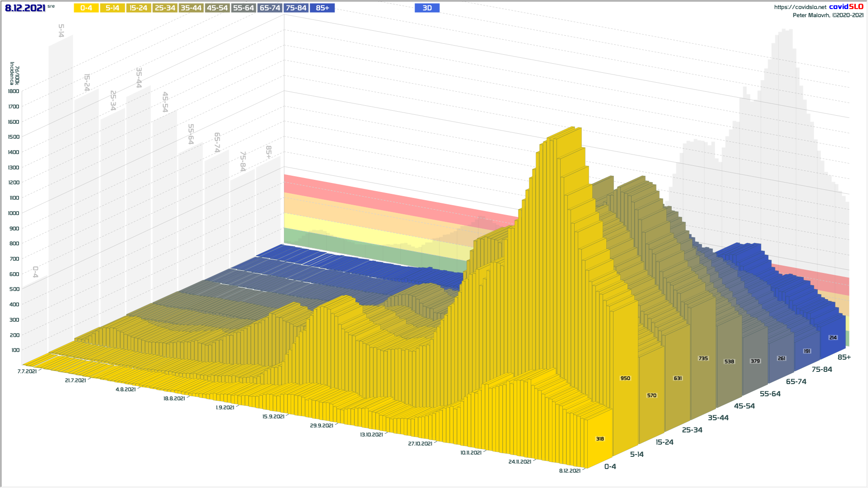Toggle the 0-4 age group legend
This screenshot has height=488, width=868.
86,8
